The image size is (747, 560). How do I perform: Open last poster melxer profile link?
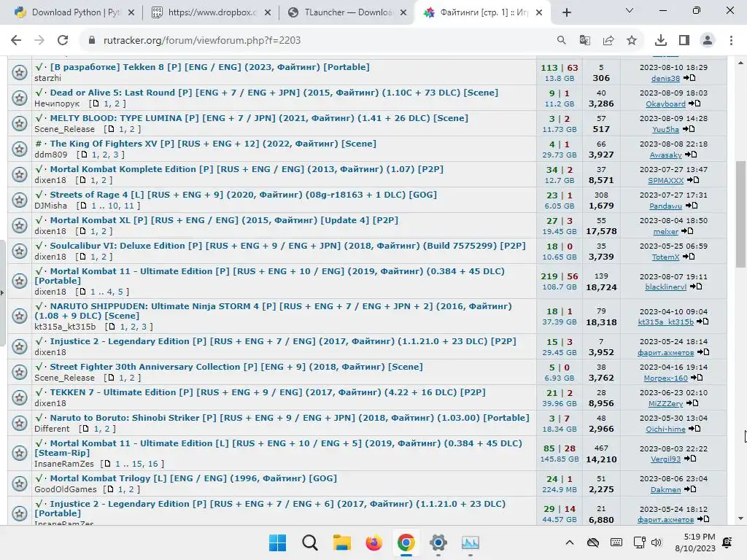click(665, 231)
